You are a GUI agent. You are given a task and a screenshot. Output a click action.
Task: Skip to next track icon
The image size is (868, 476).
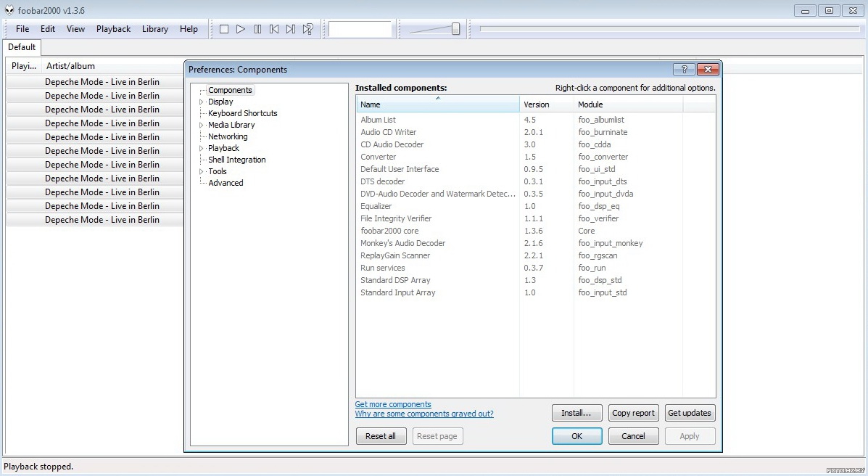click(291, 29)
